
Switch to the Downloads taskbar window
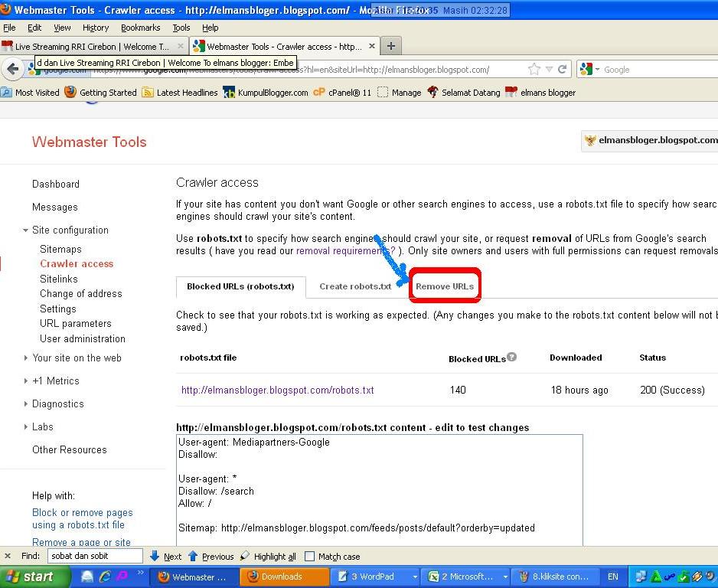pos(284,577)
